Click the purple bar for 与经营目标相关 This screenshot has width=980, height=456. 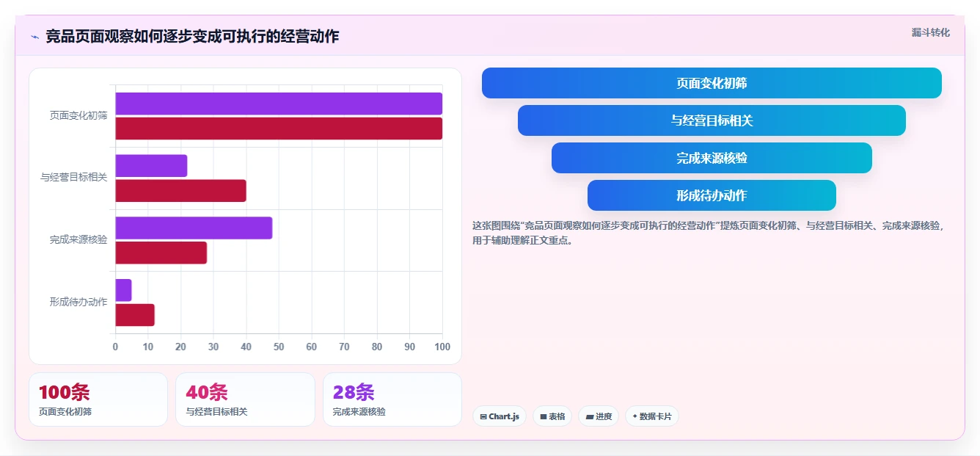tap(151, 166)
